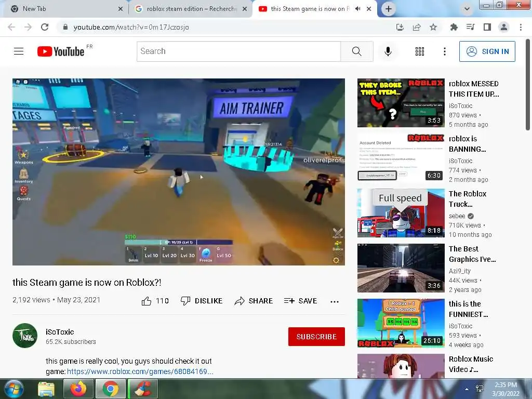532x399 pixels.
Task: Open 'Roblox Music Video' thumbnail
Action: tap(401, 366)
